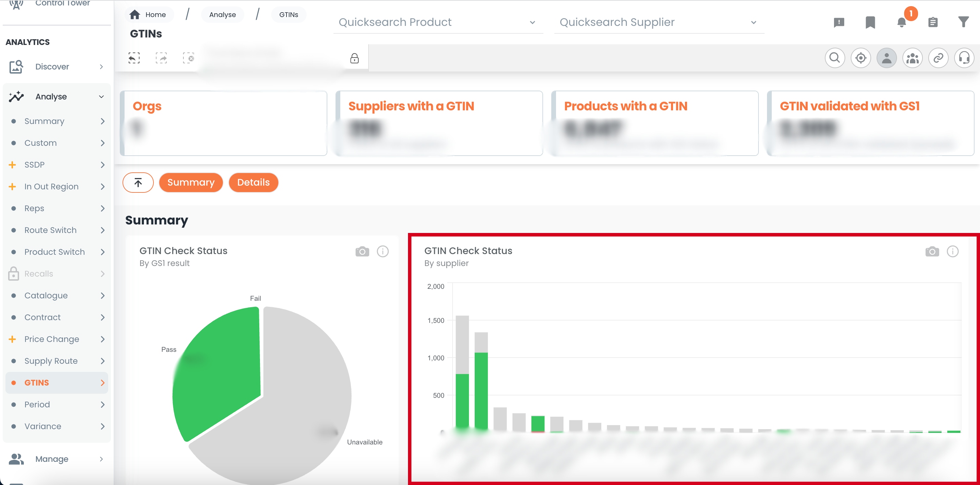Screen dimensions: 980x485
Task: Click the step back selection icon
Action: (x=134, y=58)
